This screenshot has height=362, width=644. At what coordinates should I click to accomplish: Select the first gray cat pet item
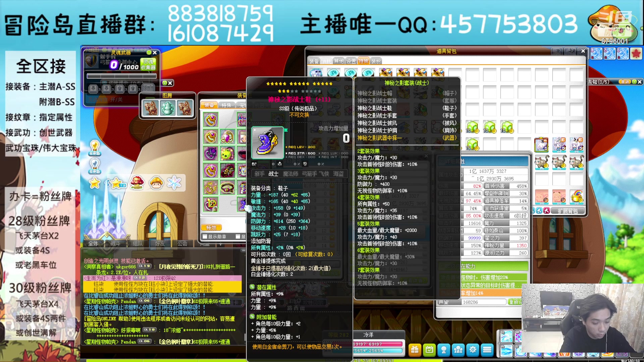click(x=541, y=162)
